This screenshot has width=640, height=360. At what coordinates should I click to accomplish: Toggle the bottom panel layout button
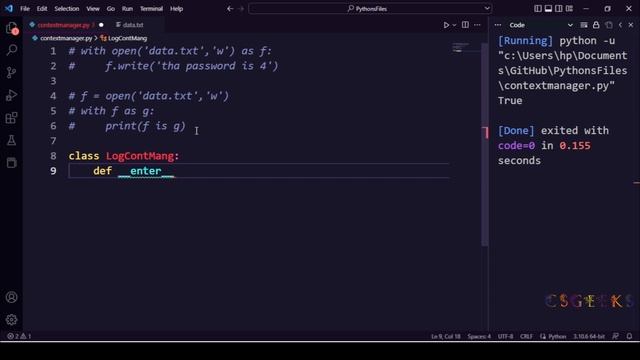pyautogui.click(x=549, y=9)
